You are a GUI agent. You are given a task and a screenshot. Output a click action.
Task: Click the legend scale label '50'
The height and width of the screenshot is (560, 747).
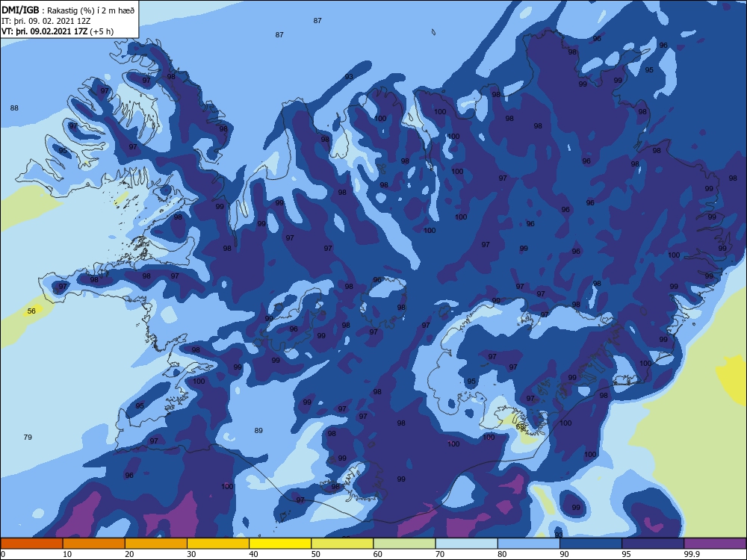pos(316,554)
